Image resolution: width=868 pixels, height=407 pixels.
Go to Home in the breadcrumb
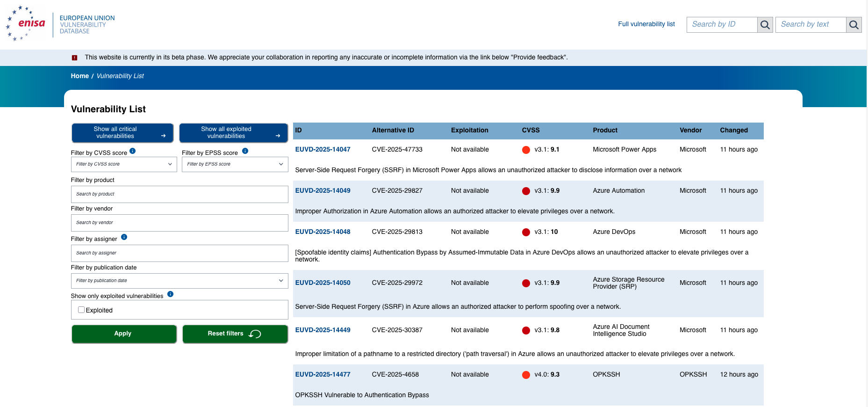click(80, 76)
